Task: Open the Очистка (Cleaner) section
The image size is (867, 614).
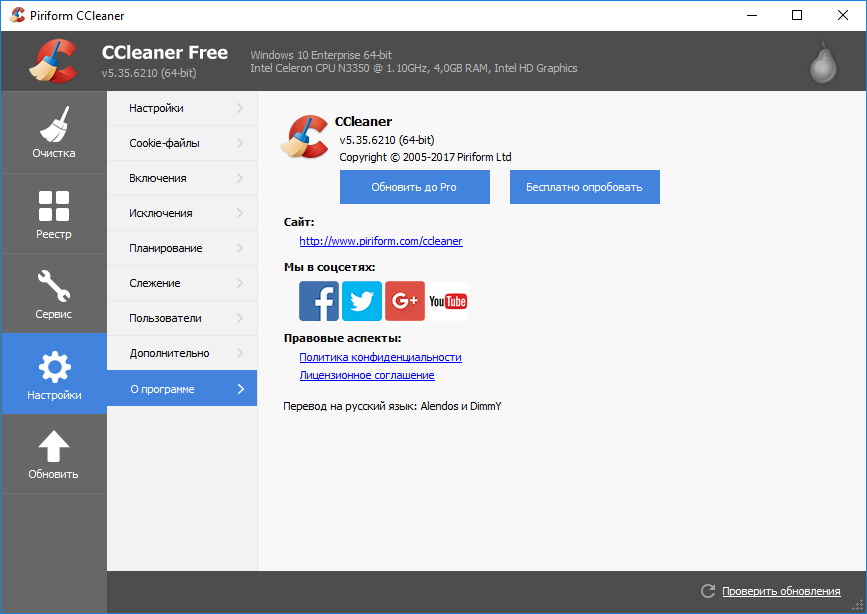Action: tap(54, 132)
